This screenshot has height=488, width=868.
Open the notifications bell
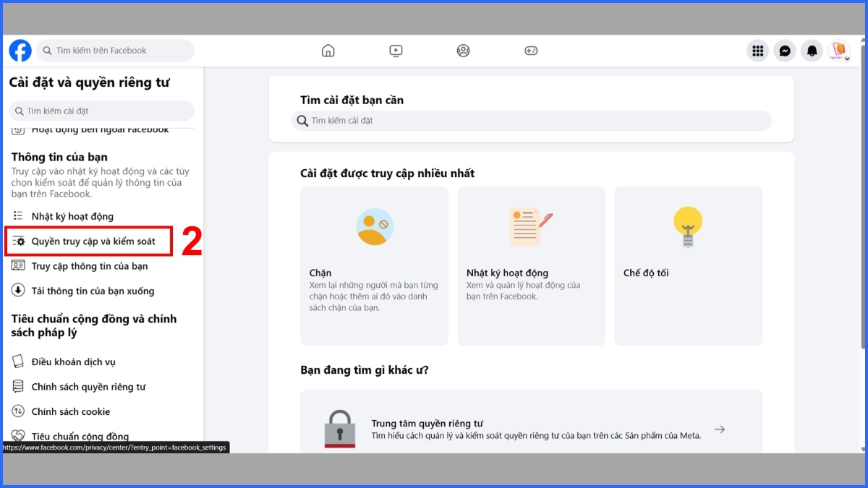[812, 51]
